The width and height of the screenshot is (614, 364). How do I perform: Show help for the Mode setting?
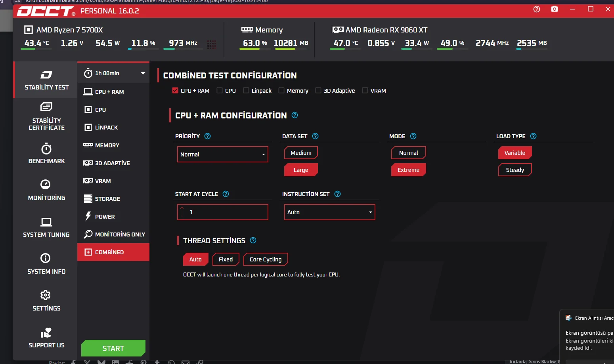point(413,136)
